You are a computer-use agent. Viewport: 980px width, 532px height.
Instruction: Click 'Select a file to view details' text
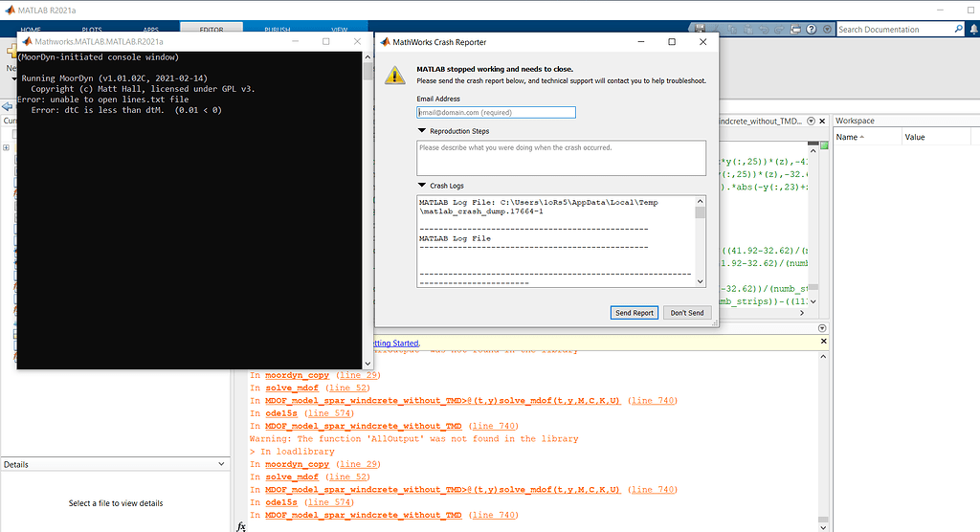116,503
